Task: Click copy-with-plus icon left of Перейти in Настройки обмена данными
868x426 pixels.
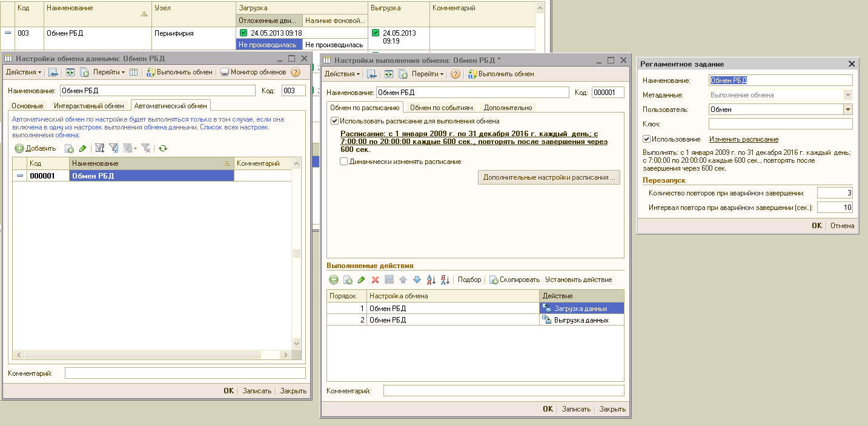Action: (x=84, y=72)
